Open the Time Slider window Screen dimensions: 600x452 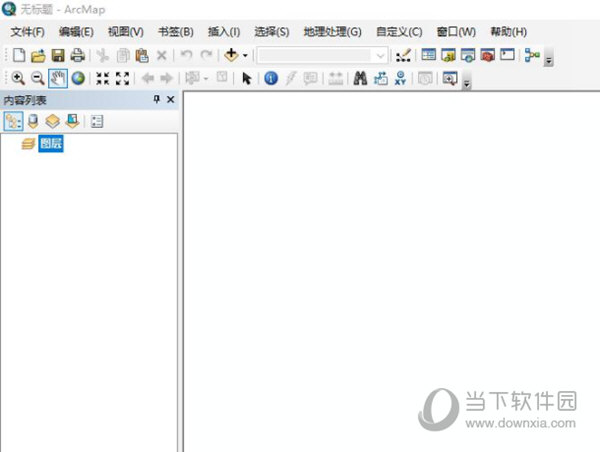click(425, 78)
